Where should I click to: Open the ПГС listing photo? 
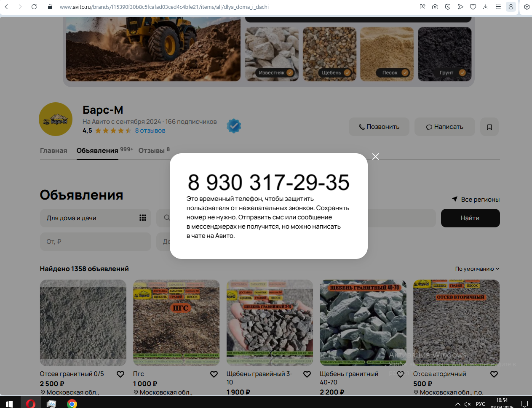(176, 323)
